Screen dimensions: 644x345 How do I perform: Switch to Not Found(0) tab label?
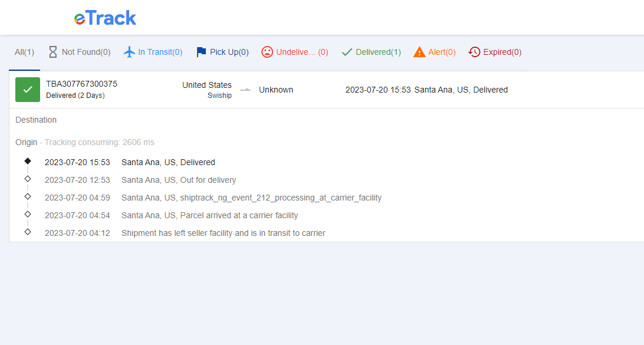[x=86, y=52]
